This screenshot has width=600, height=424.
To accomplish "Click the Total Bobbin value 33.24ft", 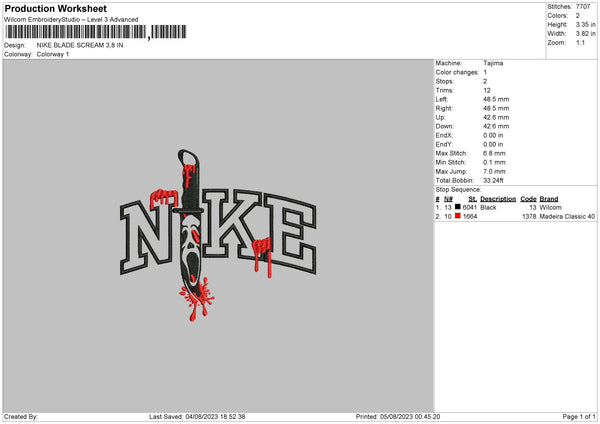I will [x=494, y=181].
